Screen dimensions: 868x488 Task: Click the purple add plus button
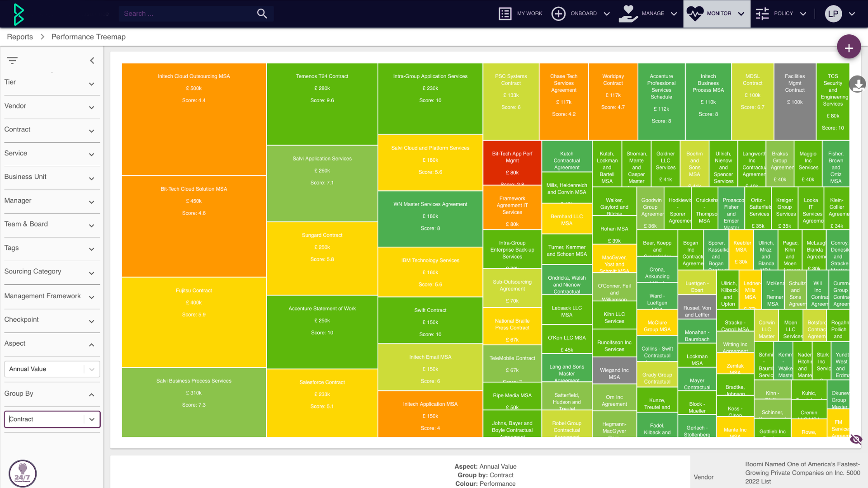849,47
